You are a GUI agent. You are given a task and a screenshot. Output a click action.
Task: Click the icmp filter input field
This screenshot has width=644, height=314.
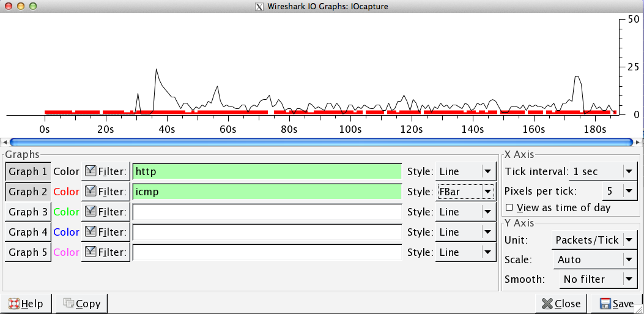coord(267,192)
